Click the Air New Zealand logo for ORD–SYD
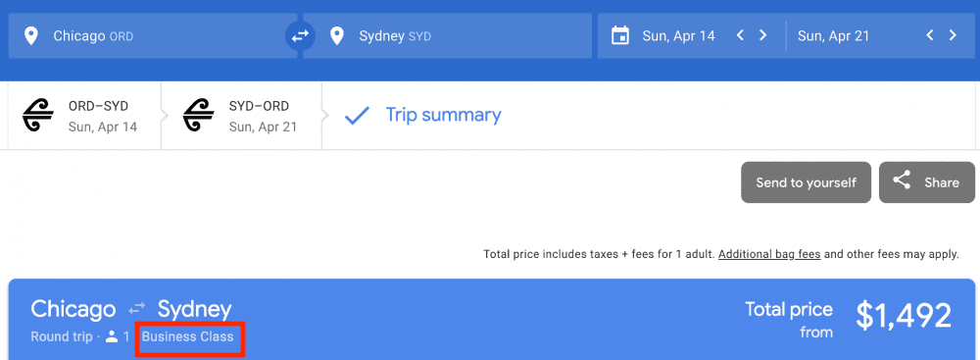The image size is (980, 360). (x=38, y=116)
